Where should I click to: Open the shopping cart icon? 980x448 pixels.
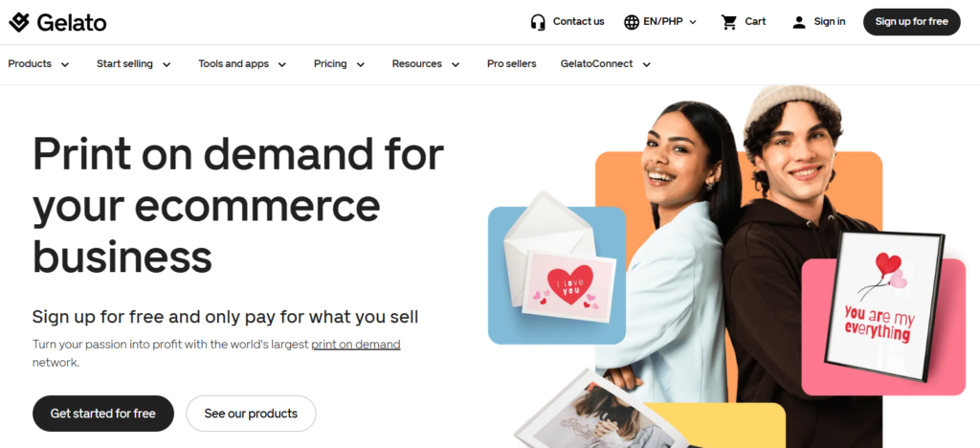point(728,22)
